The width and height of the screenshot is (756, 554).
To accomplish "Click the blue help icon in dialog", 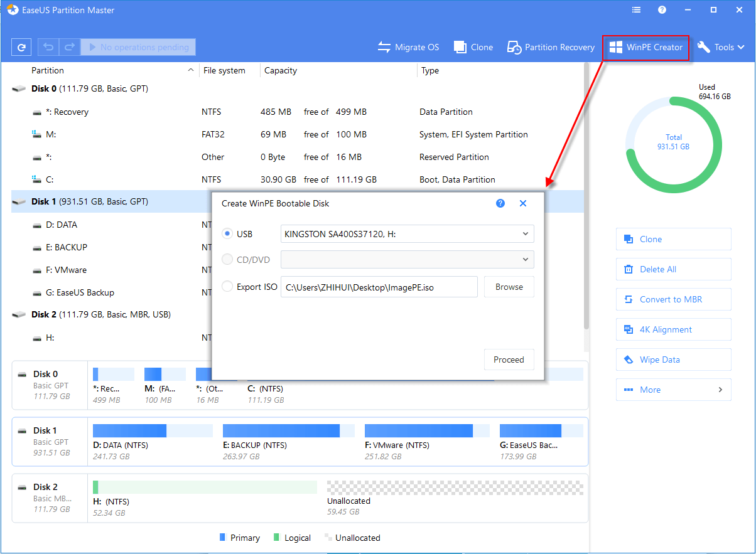I will click(x=500, y=203).
